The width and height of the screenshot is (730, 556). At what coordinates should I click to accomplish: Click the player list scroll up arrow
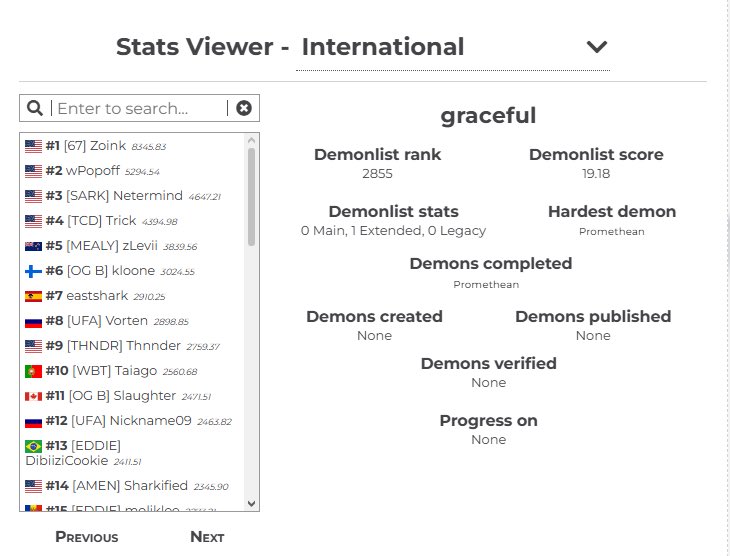[x=251, y=140]
